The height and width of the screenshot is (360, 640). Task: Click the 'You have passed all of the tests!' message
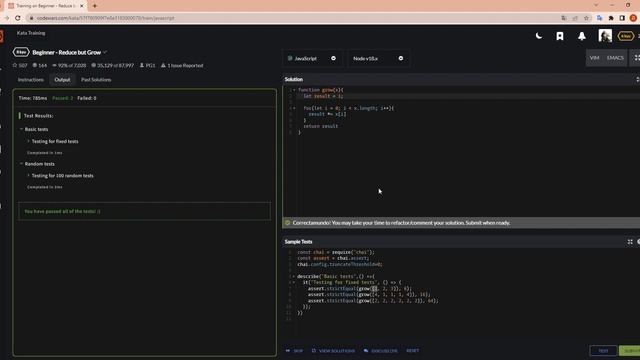62,211
